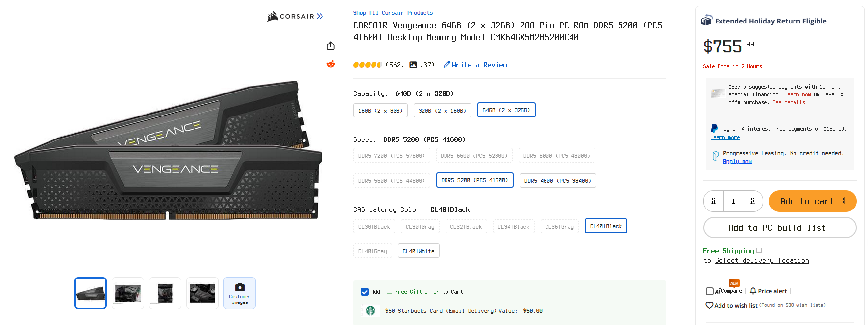Toggle the AI Compare checkbox
The width and height of the screenshot is (868, 325).
click(710, 291)
